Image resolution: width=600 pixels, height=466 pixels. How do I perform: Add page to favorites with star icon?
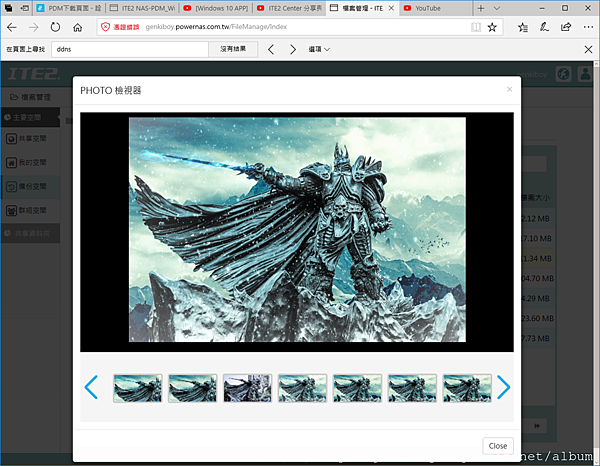(492, 27)
